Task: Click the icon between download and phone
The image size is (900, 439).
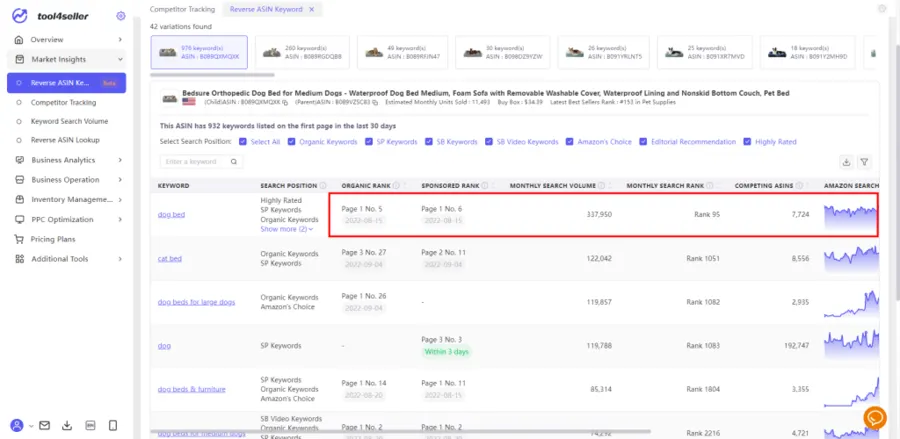Action: [x=90, y=425]
